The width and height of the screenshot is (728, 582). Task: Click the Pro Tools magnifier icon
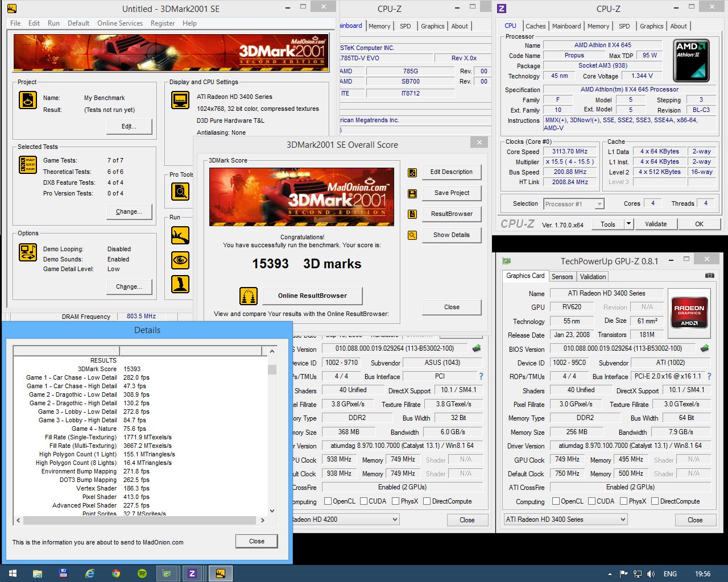pyautogui.click(x=180, y=192)
